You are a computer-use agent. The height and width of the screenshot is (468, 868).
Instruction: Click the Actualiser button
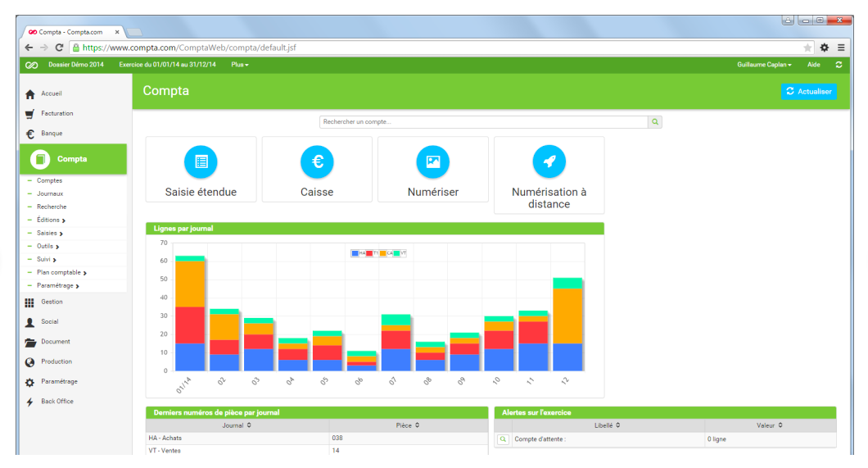[809, 91]
